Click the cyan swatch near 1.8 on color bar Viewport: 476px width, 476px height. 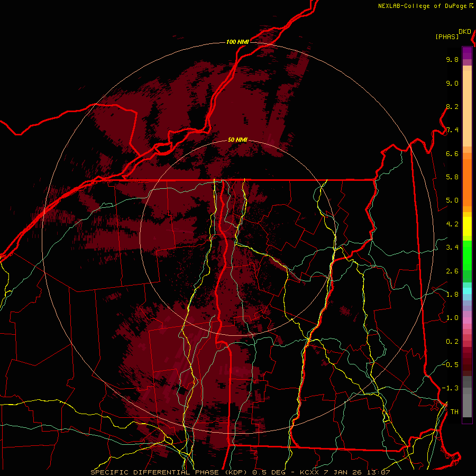tap(467, 291)
